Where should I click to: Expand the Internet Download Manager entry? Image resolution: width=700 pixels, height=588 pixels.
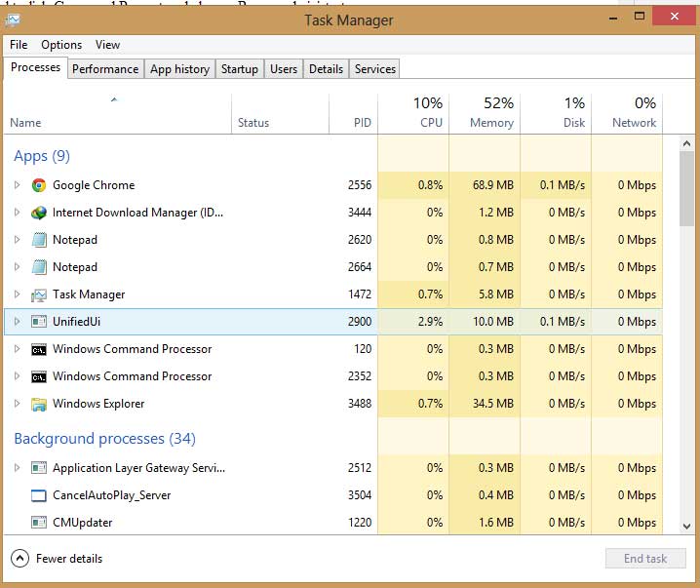[x=17, y=212]
